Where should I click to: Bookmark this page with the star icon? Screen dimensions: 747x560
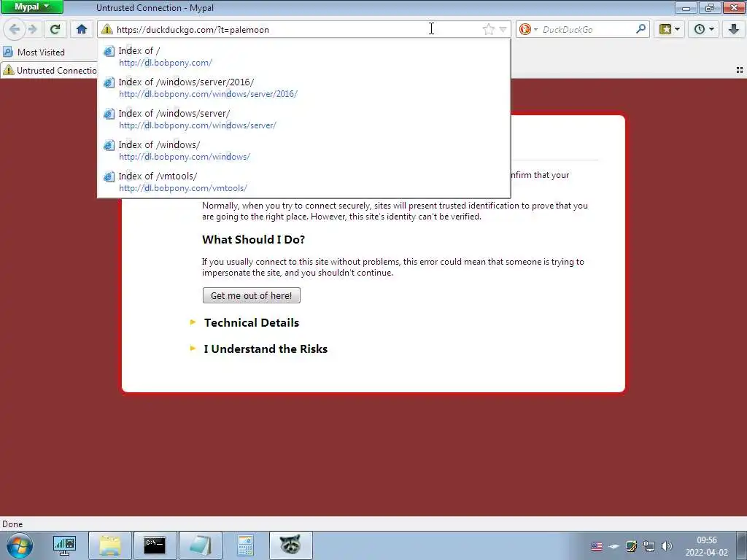click(488, 29)
